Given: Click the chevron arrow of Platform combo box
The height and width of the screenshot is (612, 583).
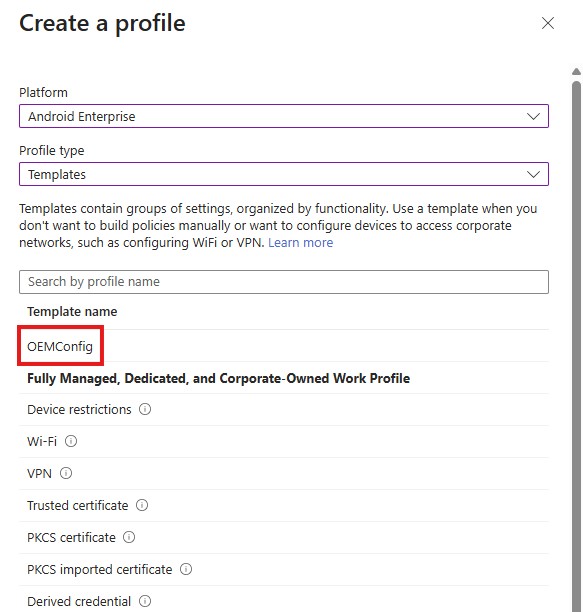Looking at the screenshot, I should 533,116.
